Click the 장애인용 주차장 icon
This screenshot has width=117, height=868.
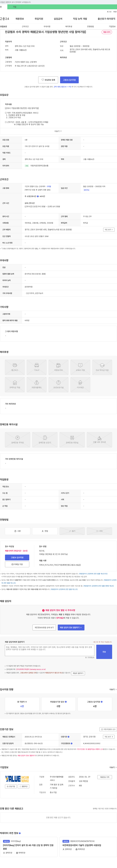tap(18, 440)
